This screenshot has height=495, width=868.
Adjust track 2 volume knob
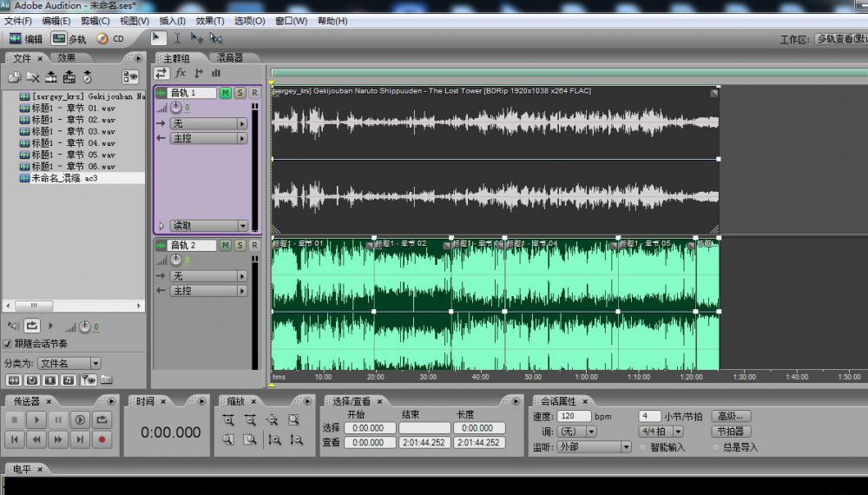tap(176, 261)
